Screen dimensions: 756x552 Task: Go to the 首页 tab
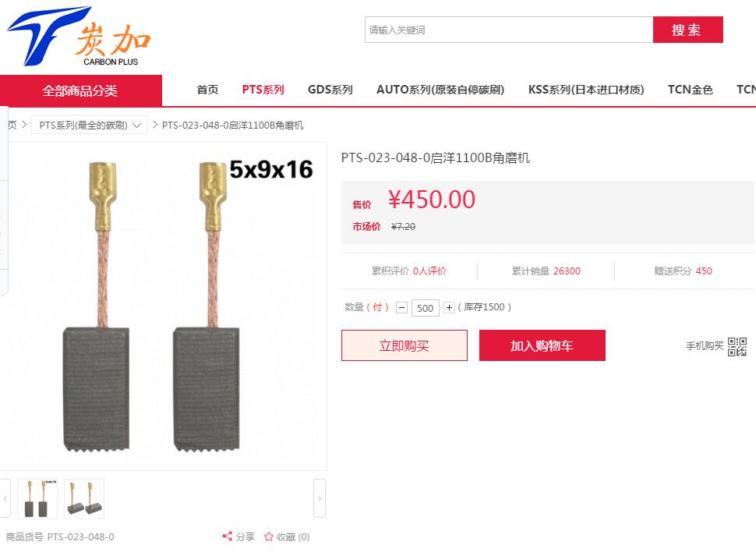tap(207, 90)
